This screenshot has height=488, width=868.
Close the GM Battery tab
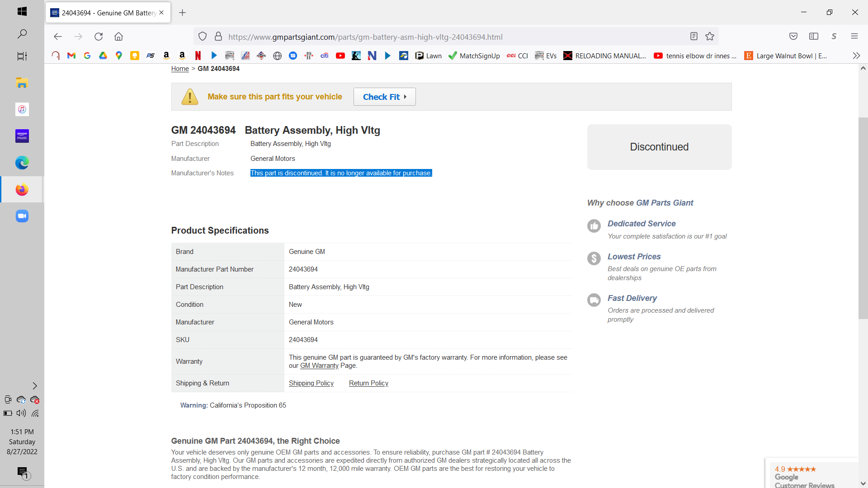click(161, 13)
